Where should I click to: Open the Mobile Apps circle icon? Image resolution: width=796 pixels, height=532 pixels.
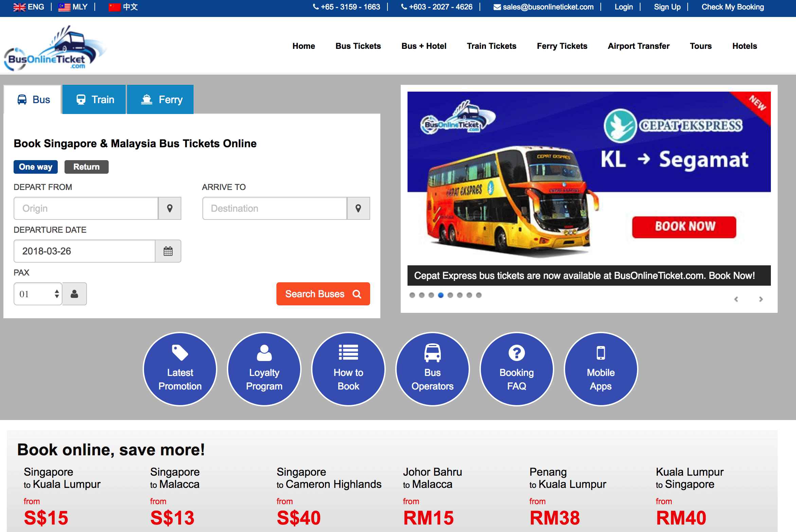[601, 369]
